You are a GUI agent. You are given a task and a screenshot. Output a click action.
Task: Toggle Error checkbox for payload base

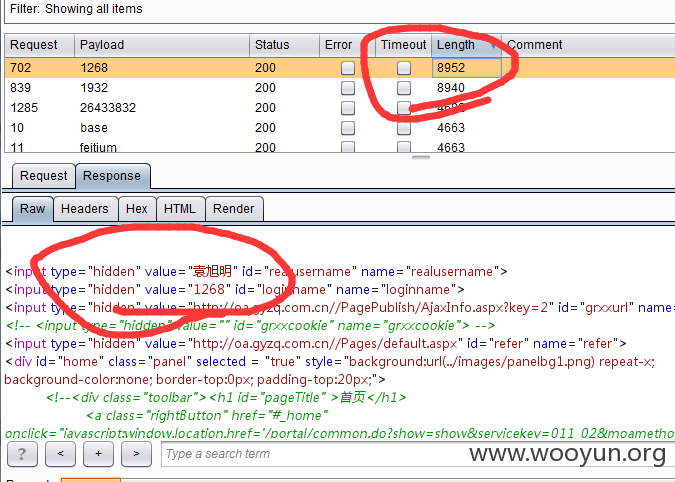[348, 128]
